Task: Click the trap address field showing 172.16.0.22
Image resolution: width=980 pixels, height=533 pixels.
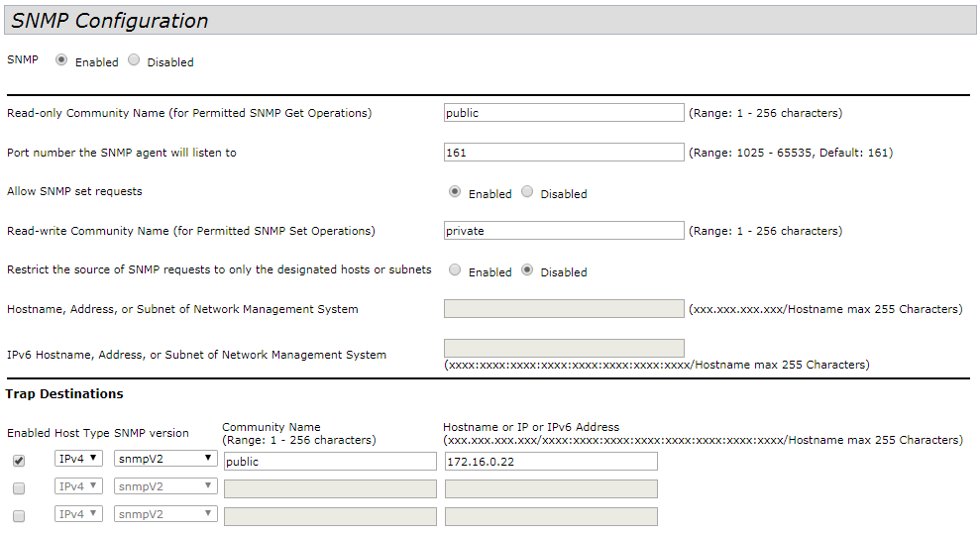Action: pos(551,462)
